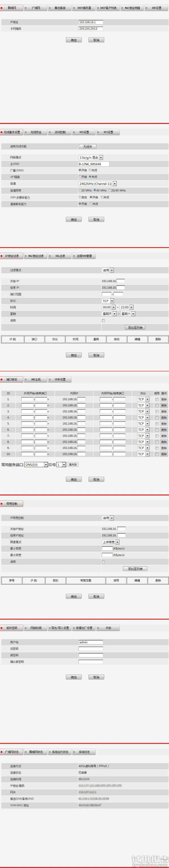The width and height of the screenshot is (169, 868).
Task: Tick the 启用 checkbox for port forwarding row 1
Action: pyautogui.click(x=157, y=399)
